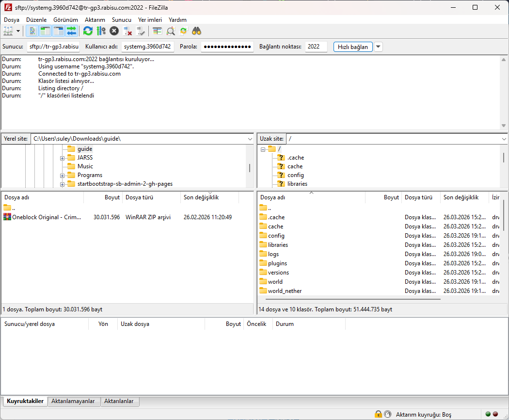
Task: Select the plugins folder in the remote list
Action: tap(277, 263)
